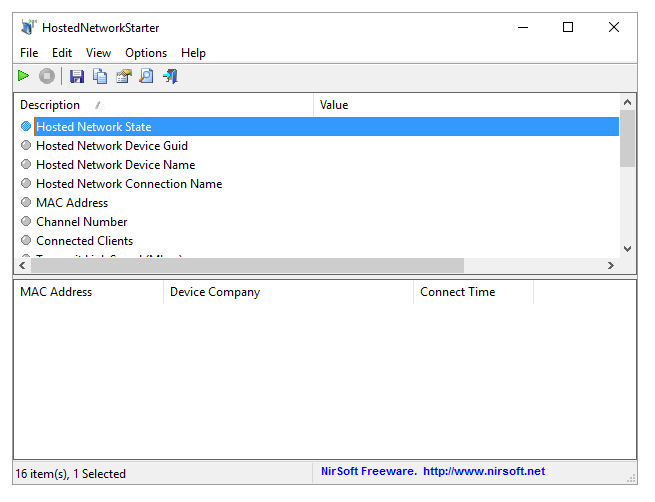The width and height of the screenshot is (655, 502).
Task: Select the Hosted Network State row
Action: [x=327, y=127]
